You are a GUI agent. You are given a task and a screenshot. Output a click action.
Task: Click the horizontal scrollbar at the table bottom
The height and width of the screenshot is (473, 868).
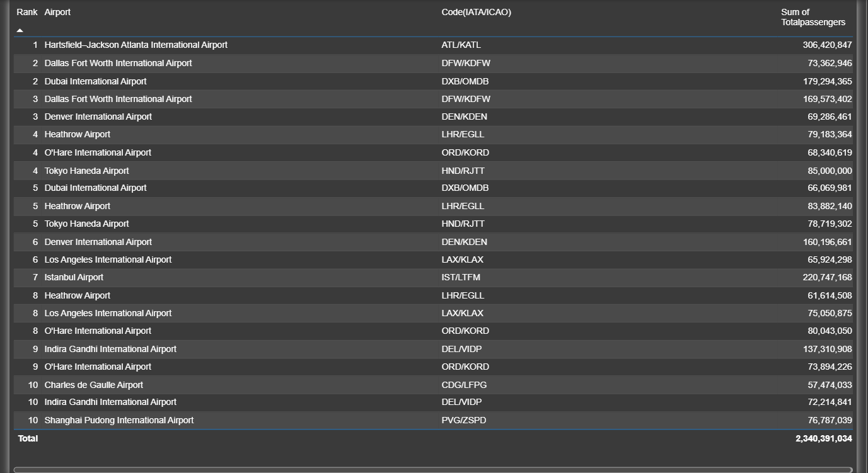[x=432, y=470]
